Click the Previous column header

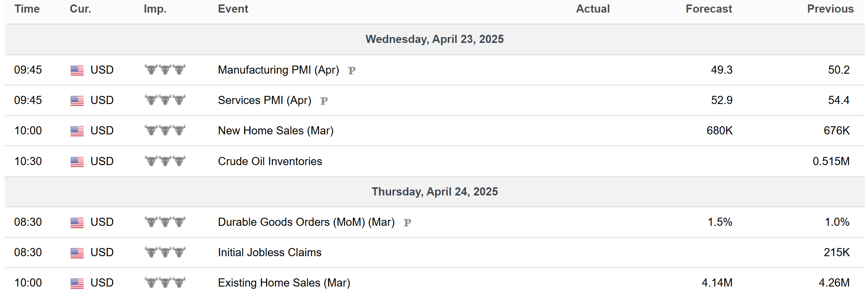tap(831, 9)
